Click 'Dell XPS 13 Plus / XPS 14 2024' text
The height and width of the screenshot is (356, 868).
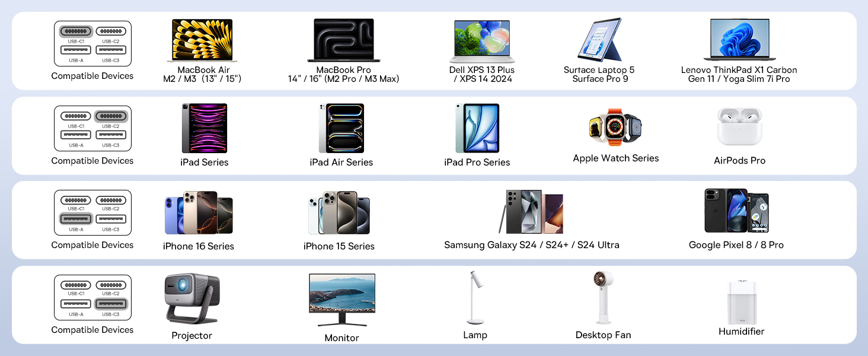[482, 75]
